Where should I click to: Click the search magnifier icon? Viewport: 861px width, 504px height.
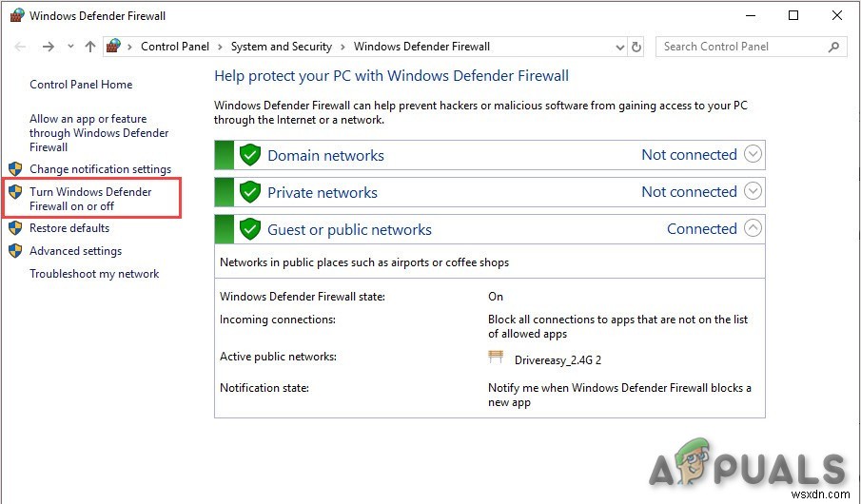coord(833,48)
